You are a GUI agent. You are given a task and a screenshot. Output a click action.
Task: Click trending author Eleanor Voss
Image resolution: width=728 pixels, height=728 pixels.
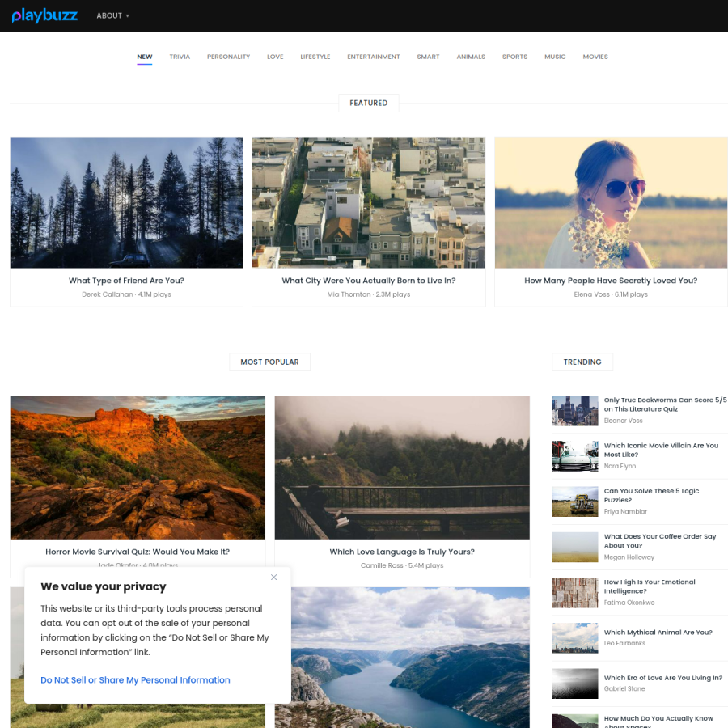click(623, 421)
